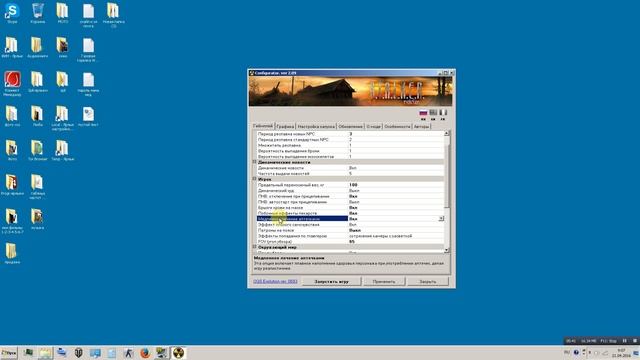Click the FOV value 65
This screenshot has width=640, height=360.
(x=352, y=242)
